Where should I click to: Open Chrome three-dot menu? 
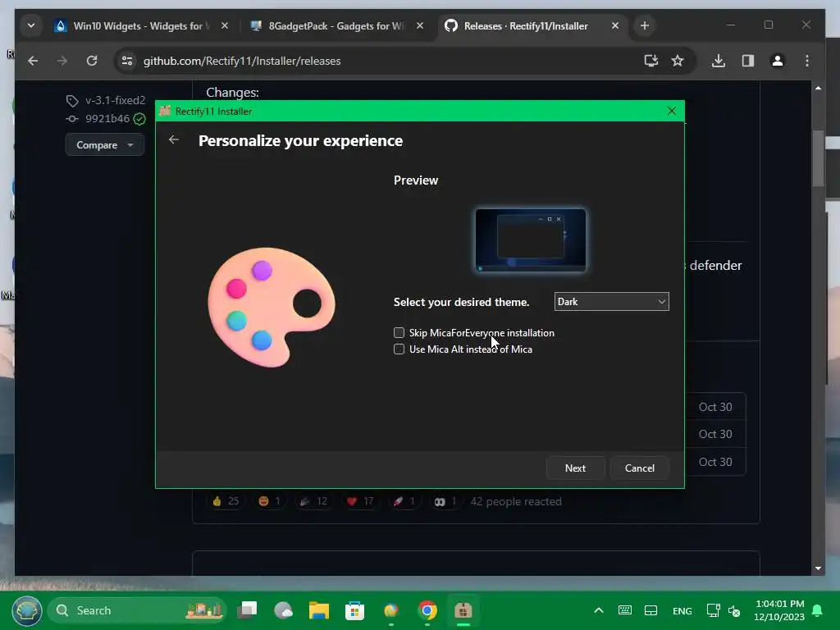click(807, 61)
